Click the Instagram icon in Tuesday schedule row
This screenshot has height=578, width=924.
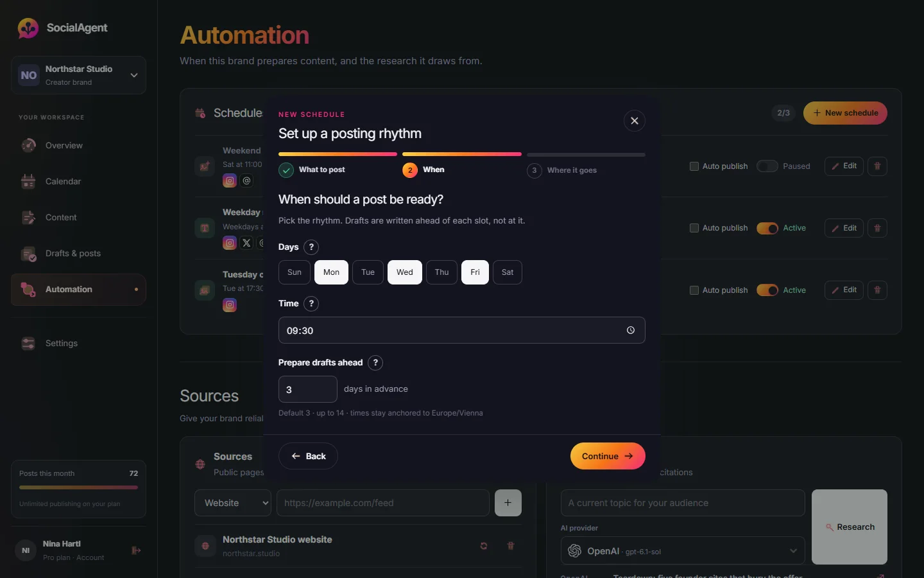pyautogui.click(x=230, y=305)
